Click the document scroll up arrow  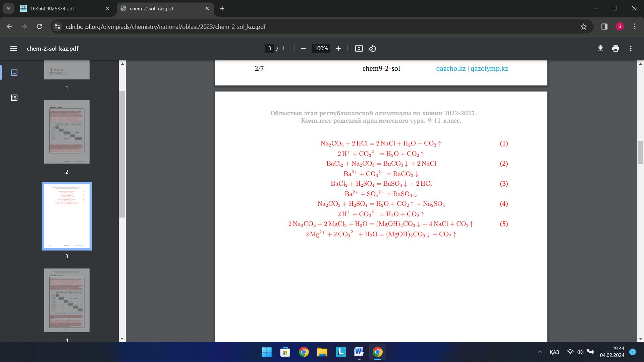pyautogui.click(x=640, y=64)
